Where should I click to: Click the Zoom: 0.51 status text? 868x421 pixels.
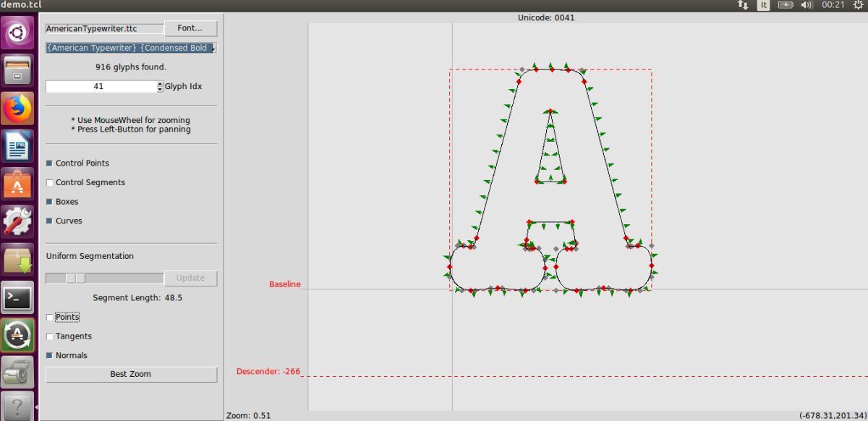(x=248, y=415)
